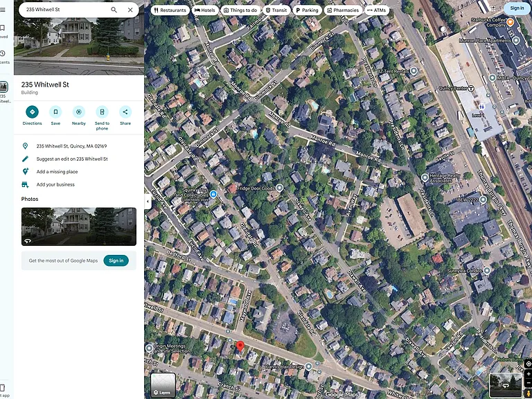Click the Google apps grid icon
Screen dimensions: 532x399
[493, 8]
